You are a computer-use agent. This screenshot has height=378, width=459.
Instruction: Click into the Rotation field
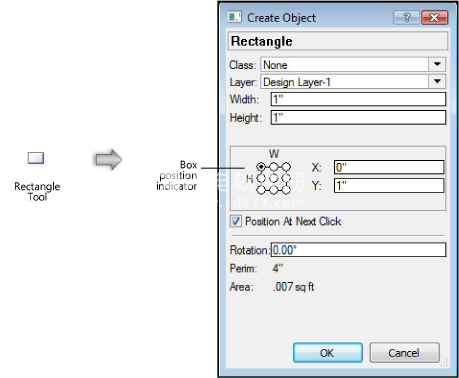[358, 250]
